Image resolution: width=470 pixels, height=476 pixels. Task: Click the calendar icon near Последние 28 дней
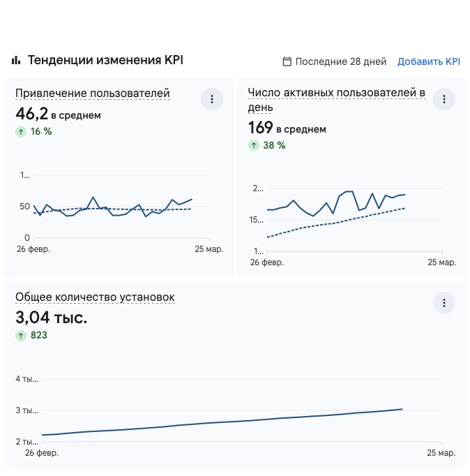click(287, 61)
